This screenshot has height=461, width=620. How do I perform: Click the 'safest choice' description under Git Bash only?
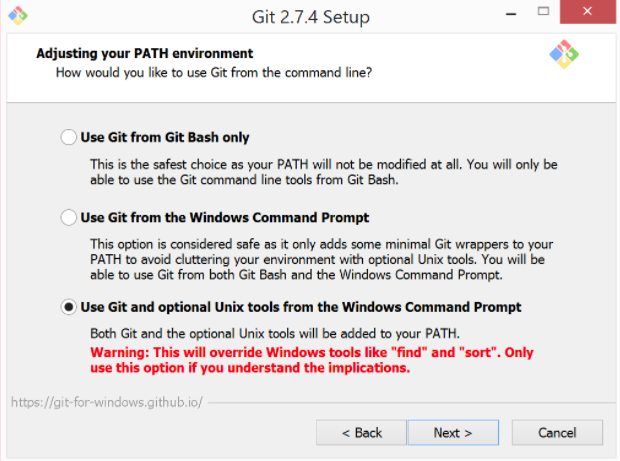(323, 172)
